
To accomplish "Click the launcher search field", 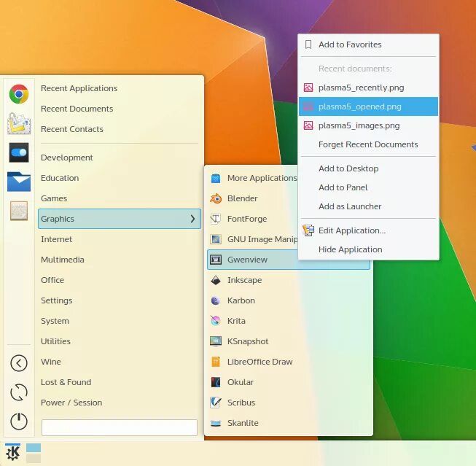I will click(120, 427).
